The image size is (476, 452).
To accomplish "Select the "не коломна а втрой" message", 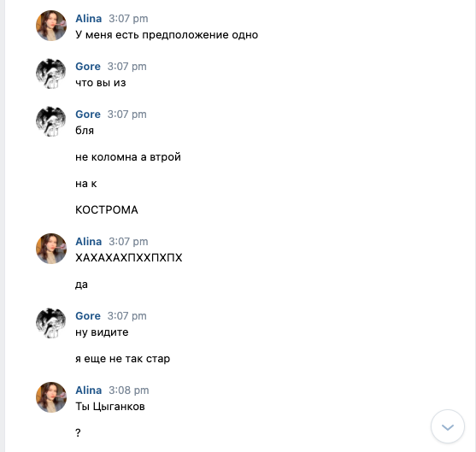I will pos(128,157).
